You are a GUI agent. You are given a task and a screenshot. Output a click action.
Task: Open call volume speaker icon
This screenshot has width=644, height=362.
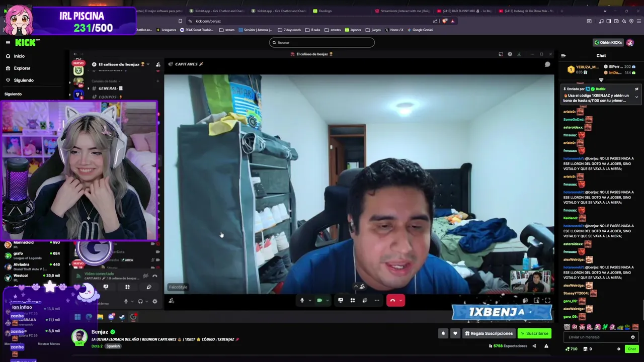coord(525,301)
